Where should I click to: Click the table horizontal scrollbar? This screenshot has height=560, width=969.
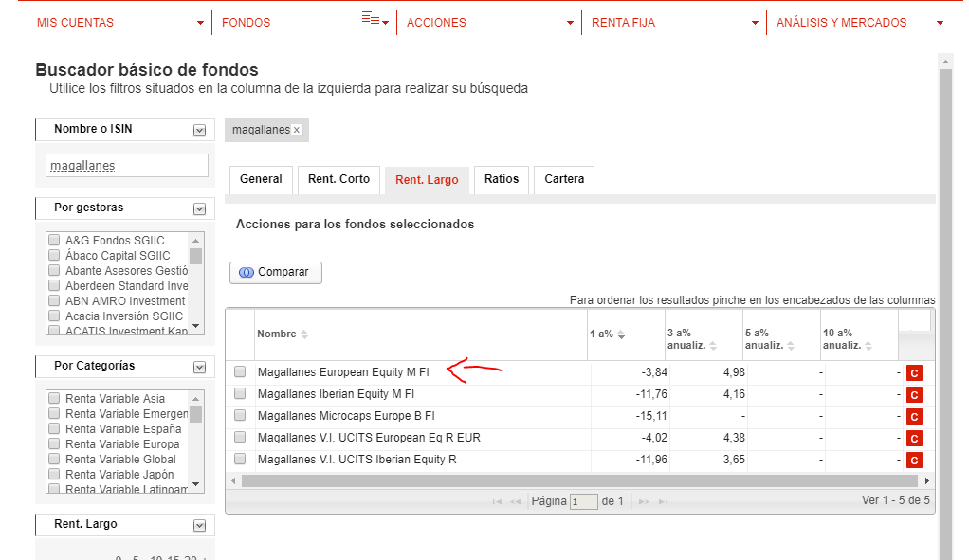[x=579, y=481]
